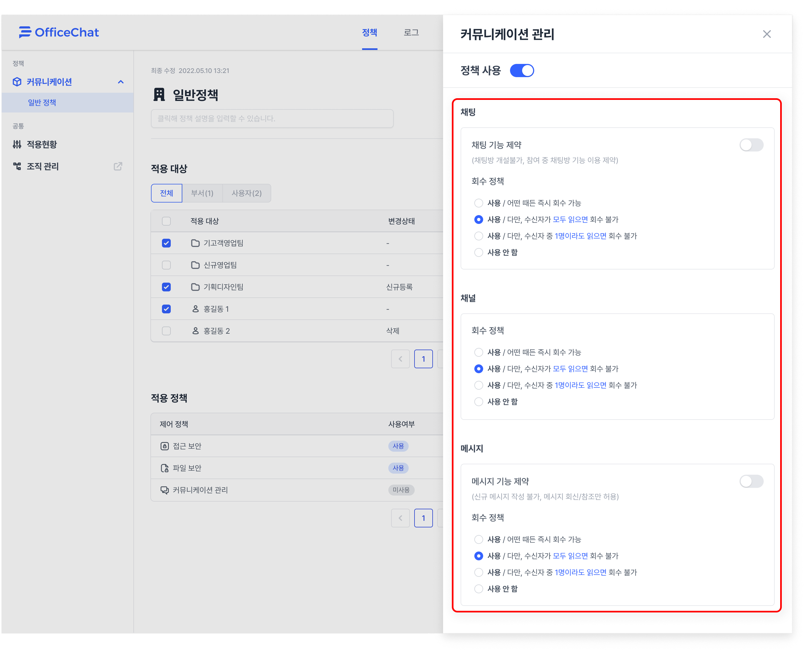
Task: Click the 파일 보안 file-lock icon
Action: [x=164, y=468]
